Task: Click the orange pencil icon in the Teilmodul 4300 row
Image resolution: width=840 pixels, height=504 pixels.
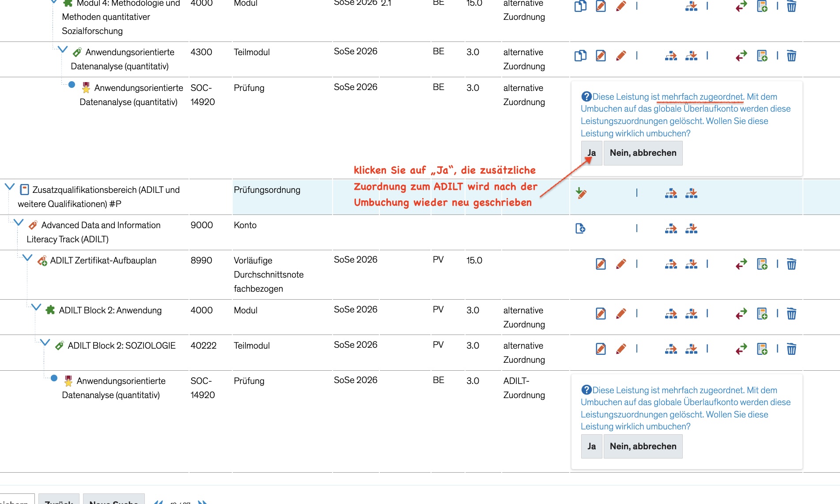Action: 621,56
